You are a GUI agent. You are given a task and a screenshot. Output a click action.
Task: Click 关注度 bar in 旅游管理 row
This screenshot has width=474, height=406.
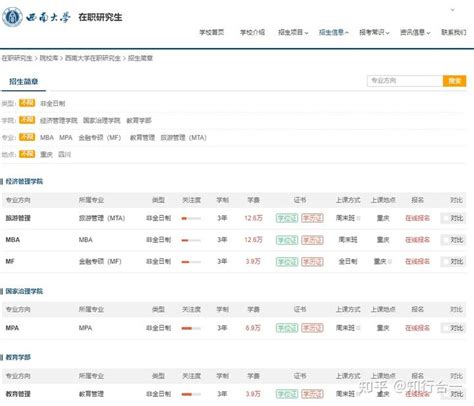tap(191, 219)
